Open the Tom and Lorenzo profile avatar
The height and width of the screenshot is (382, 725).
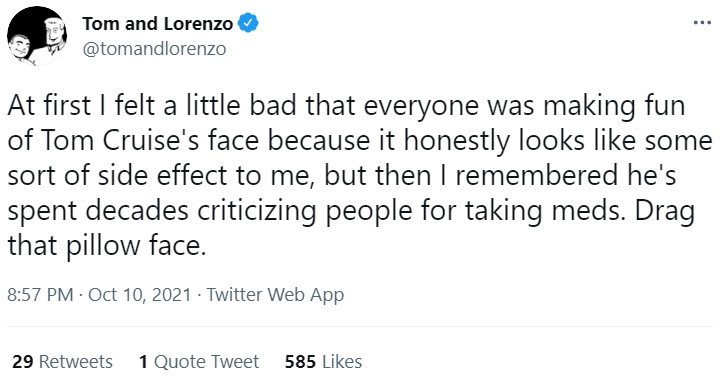tap(37, 36)
